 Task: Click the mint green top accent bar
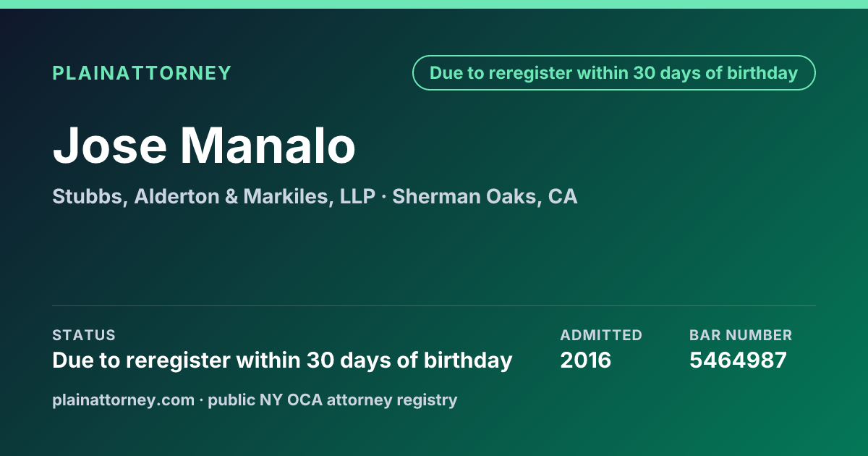(434, 4)
